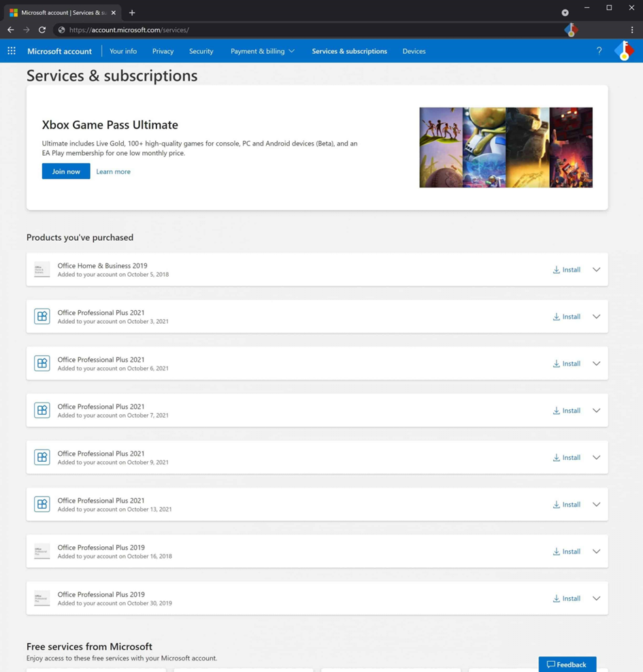Viewport: 643px width, 672px height.
Task: Open the Microsoft apps grid launcher
Action: pyautogui.click(x=12, y=51)
